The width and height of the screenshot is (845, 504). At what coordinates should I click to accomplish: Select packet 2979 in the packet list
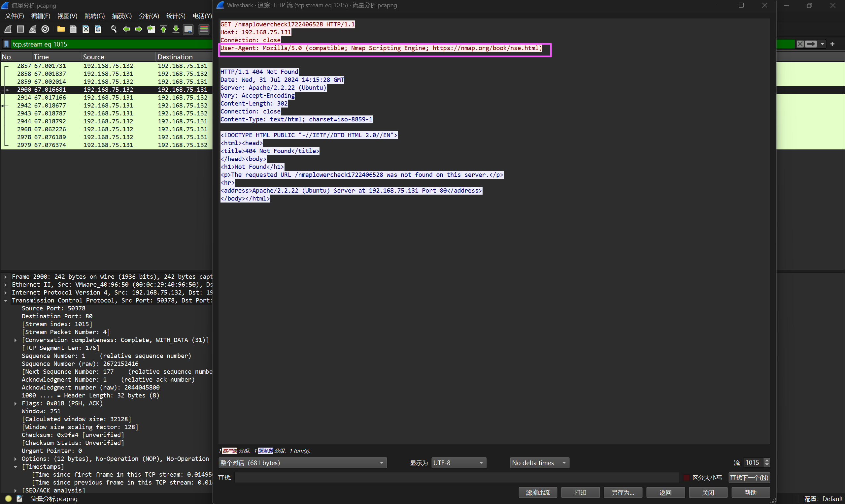[x=106, y=145]
